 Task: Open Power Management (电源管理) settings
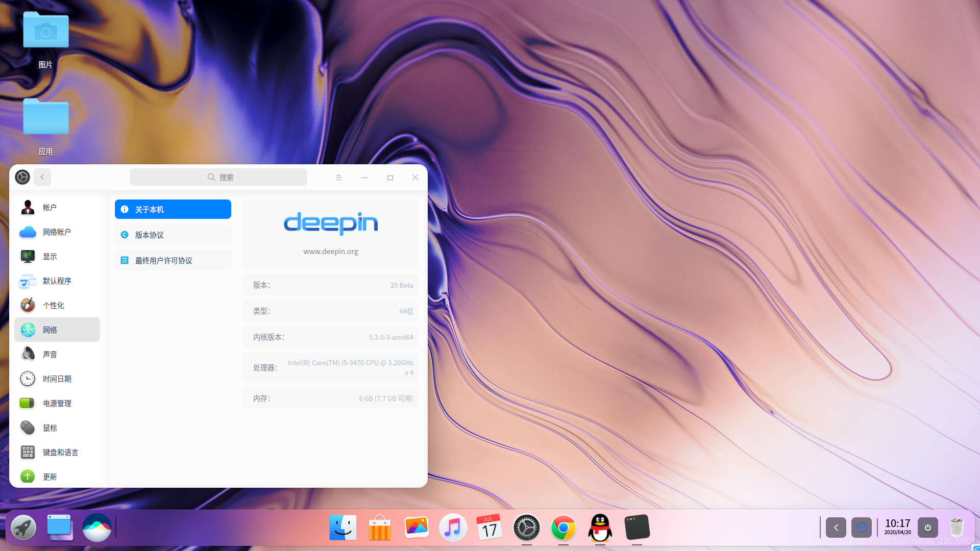57,403
